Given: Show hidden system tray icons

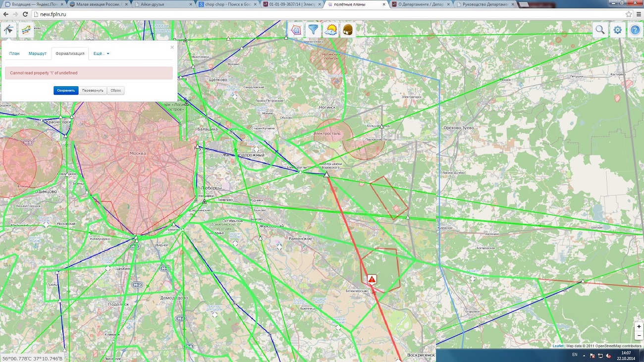Looking at the screenshot, I should [x=584, y=355].
